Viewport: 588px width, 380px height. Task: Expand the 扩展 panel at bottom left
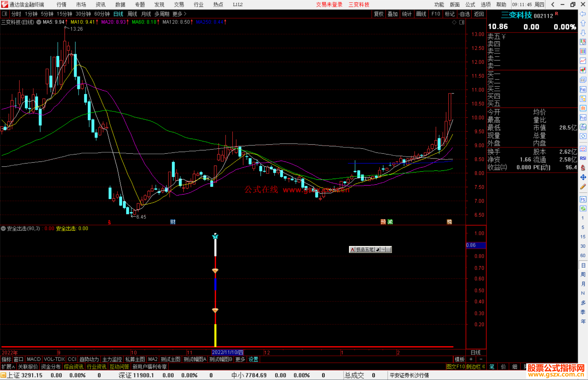click(8, 367)
